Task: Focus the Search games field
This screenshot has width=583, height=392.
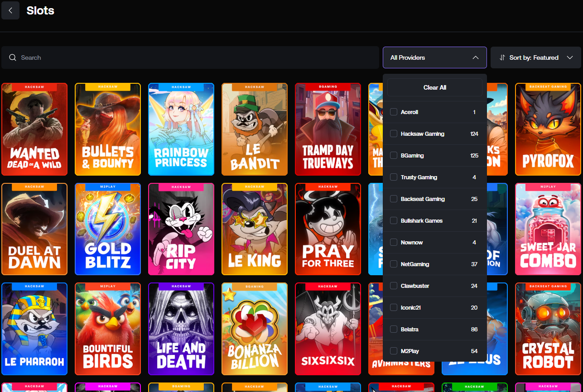Action: (190, 57)
